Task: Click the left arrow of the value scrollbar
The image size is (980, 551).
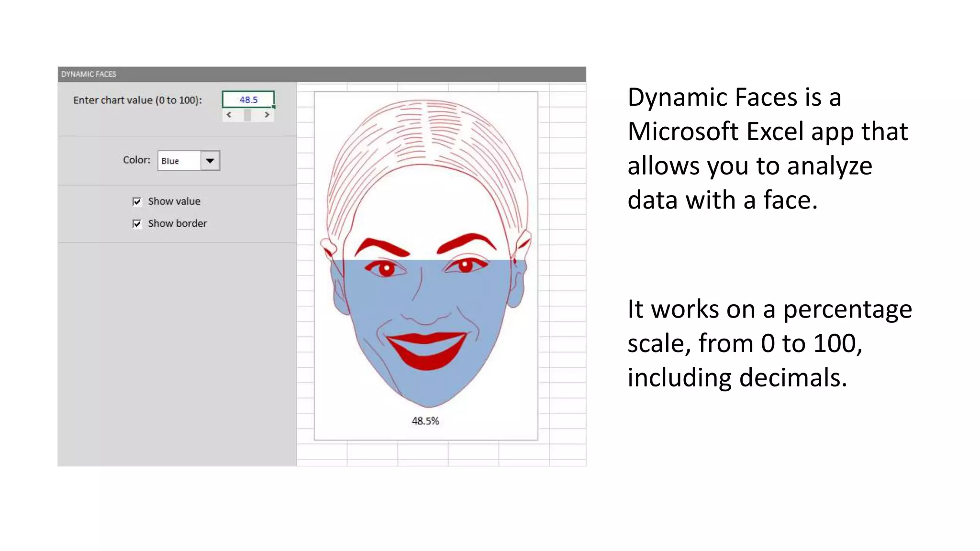Action: coord(229,115)
